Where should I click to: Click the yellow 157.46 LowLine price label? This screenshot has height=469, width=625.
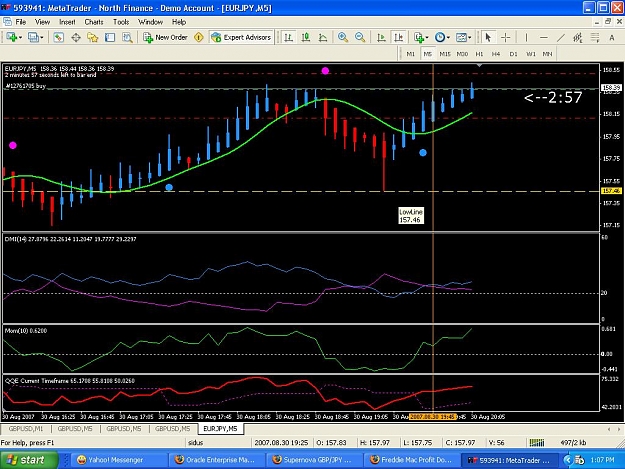(611, 191)
